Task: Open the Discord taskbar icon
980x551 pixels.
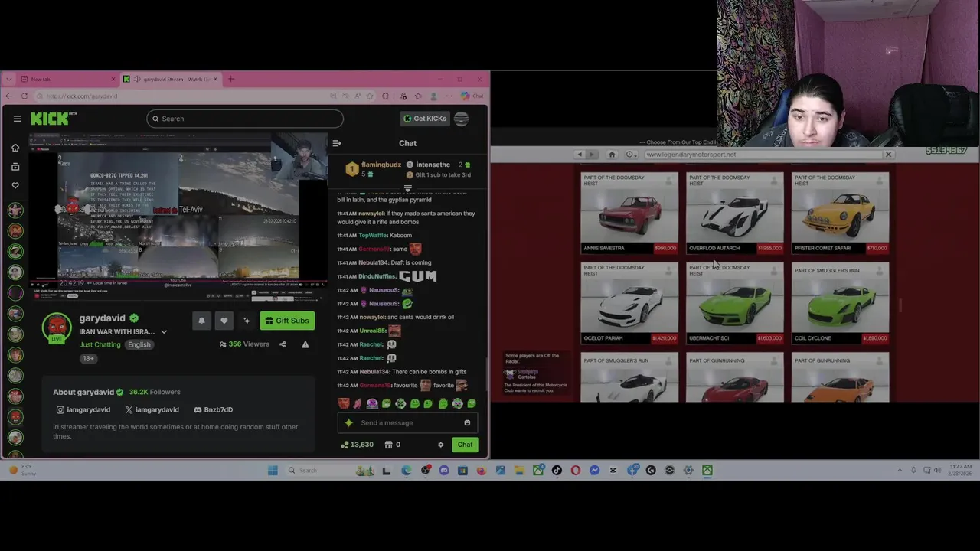Action: (444, 471)
